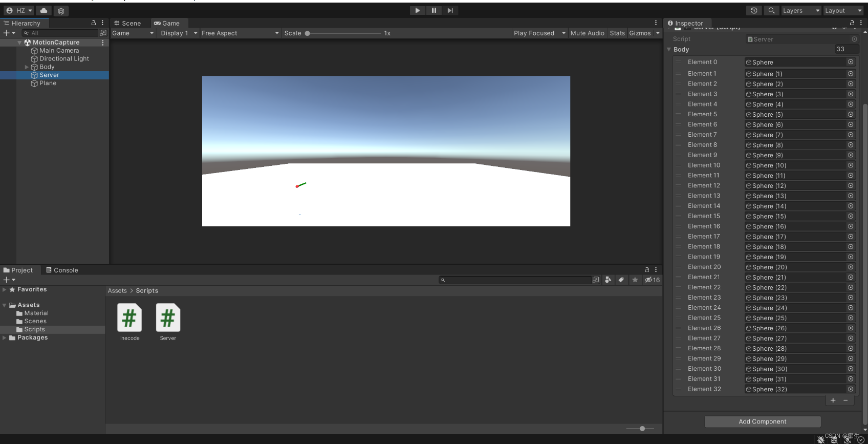Expand the Favorites folder
868x444 pixels.
click(x=5, y=290)
